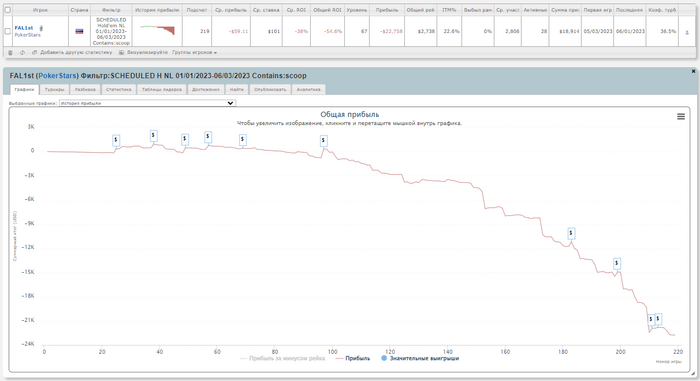Viewport: 700px width, 381px height.
Task: Open the Найти tab
Action: 237,89
